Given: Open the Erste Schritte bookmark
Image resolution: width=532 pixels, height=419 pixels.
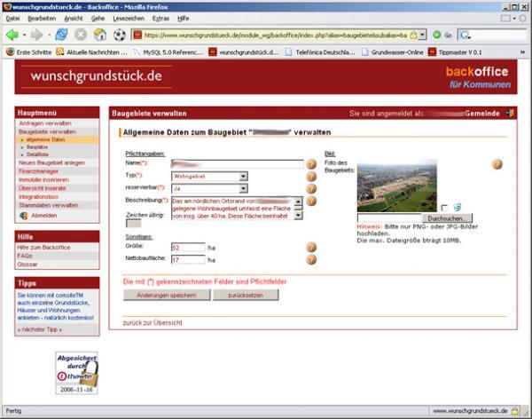Looking at the screenshot, I should (29, 52).
